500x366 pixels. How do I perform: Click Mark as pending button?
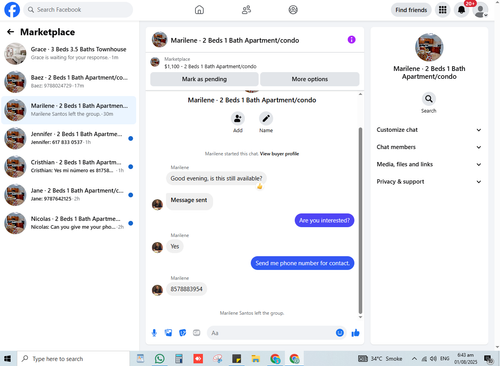[x=204, y=79]
